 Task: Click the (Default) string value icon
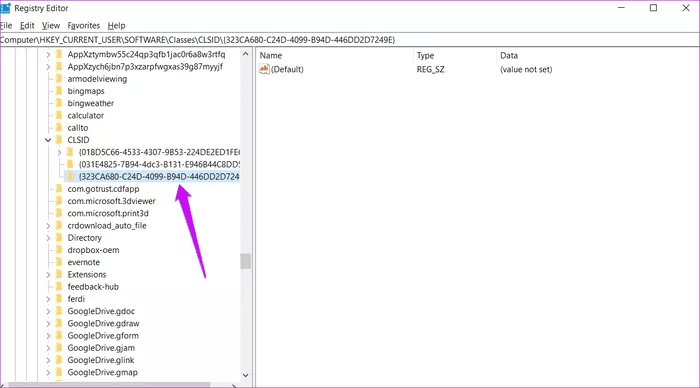tap(264, 69)
